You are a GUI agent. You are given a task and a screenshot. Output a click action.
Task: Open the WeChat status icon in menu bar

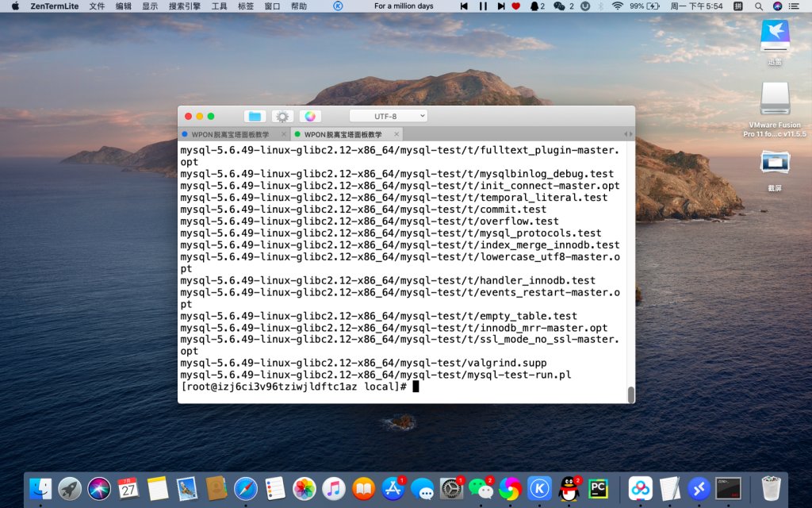564,6
